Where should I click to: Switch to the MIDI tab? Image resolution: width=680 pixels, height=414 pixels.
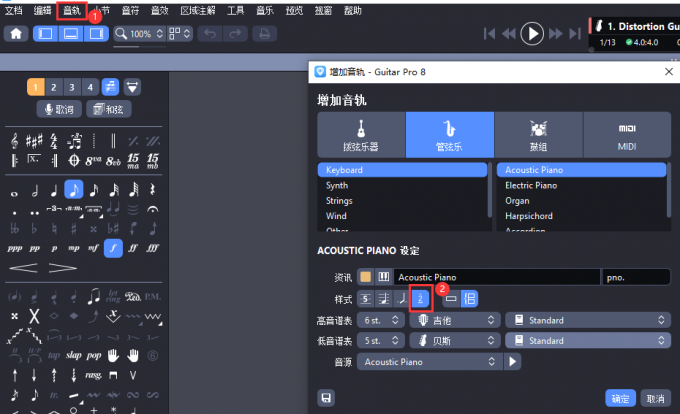point(627,133)
